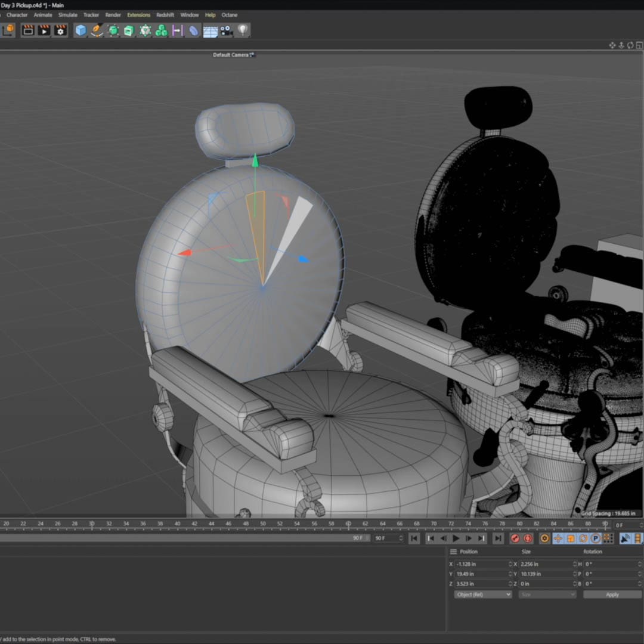
Task: Open the Extrude generator icon
Action: 129,30
